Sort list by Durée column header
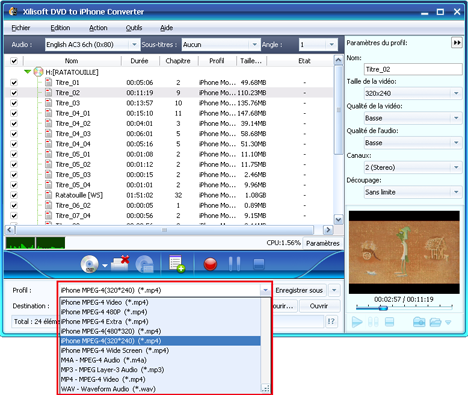This screenshot has width=468, height=395. coord(139,61)
